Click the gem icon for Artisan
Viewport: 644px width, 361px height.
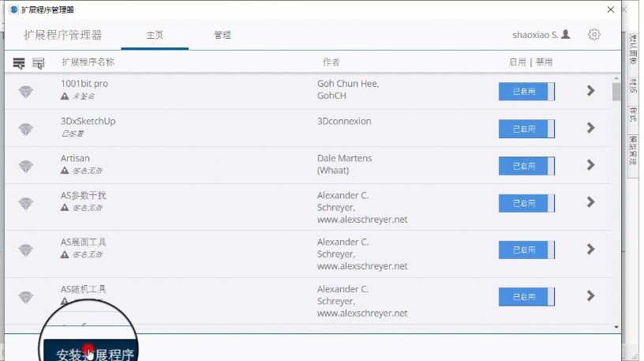pos(26,166)
